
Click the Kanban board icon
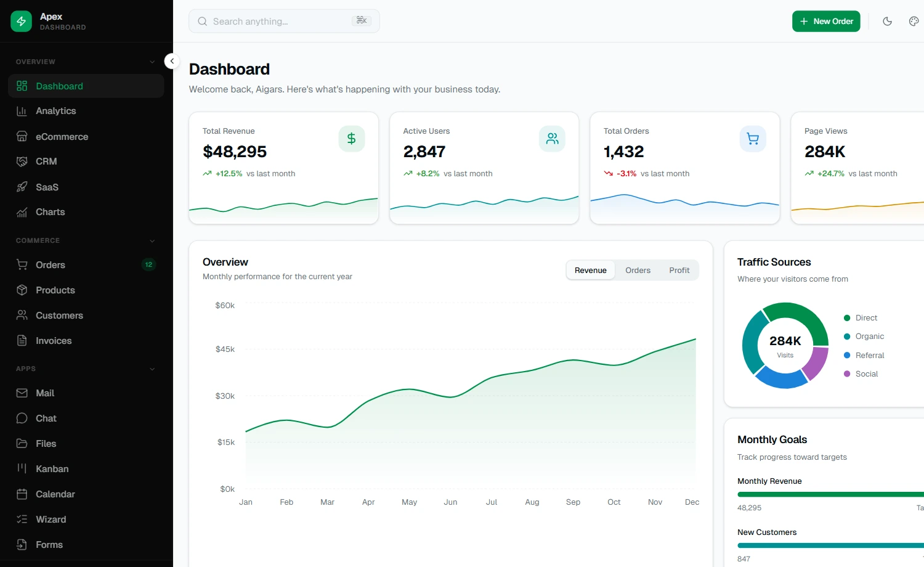click(22, 469)
